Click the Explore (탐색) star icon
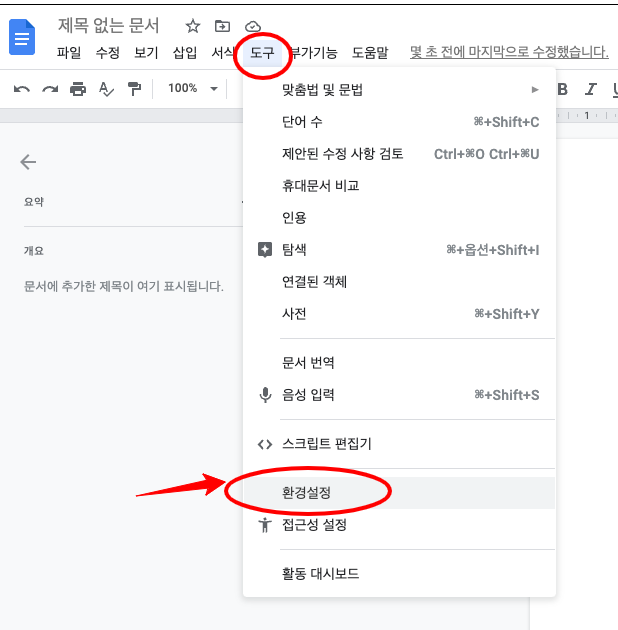 [x=264, y=250]
